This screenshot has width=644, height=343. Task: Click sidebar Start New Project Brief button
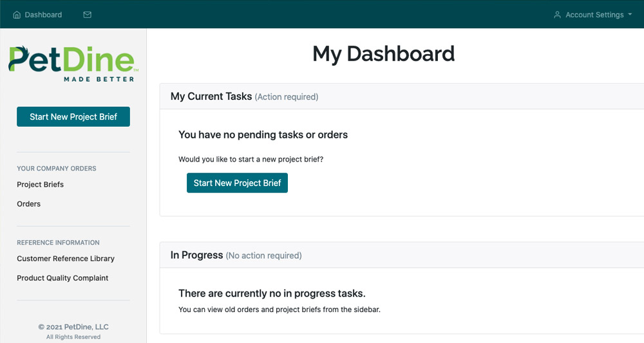73,117
